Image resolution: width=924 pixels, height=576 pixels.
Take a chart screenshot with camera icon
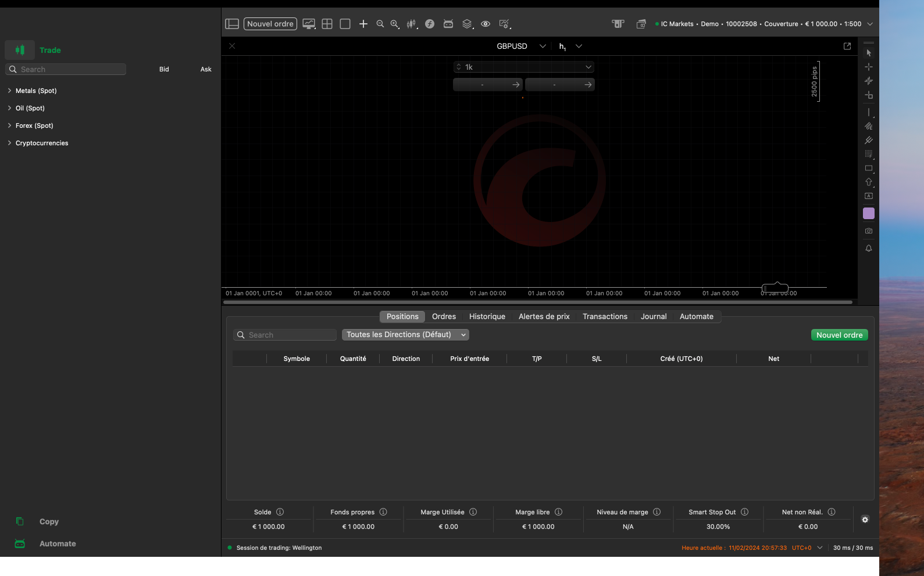tap(869, 231)
